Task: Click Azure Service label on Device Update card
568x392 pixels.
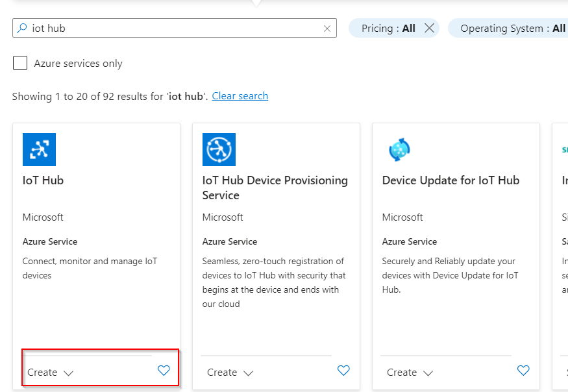Action: 410,241
